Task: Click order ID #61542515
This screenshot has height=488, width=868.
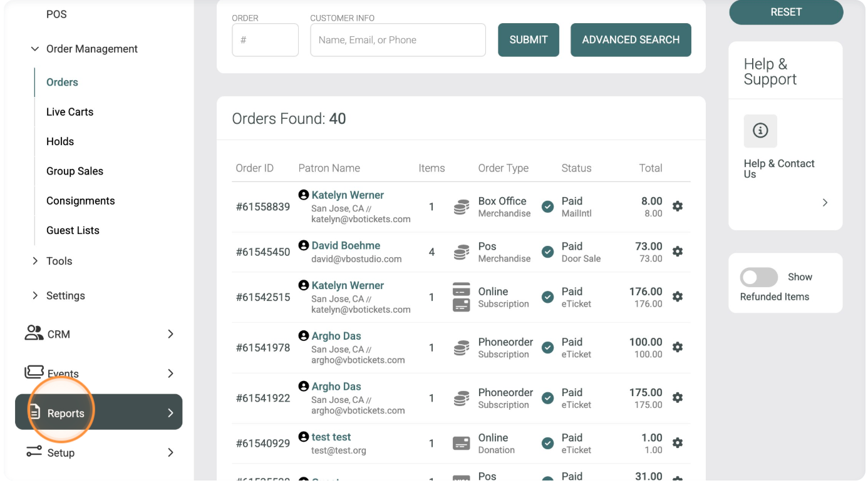Action: (263, 297)
